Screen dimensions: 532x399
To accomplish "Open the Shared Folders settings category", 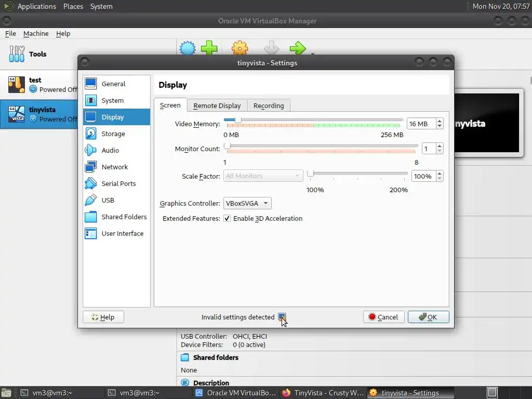I will coord(116,217).
